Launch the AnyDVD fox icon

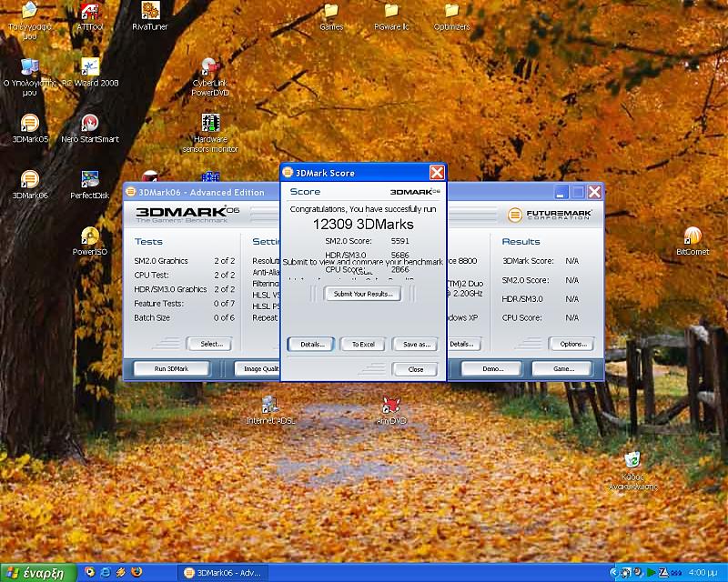pyautogui.click(x=391, y=410)
